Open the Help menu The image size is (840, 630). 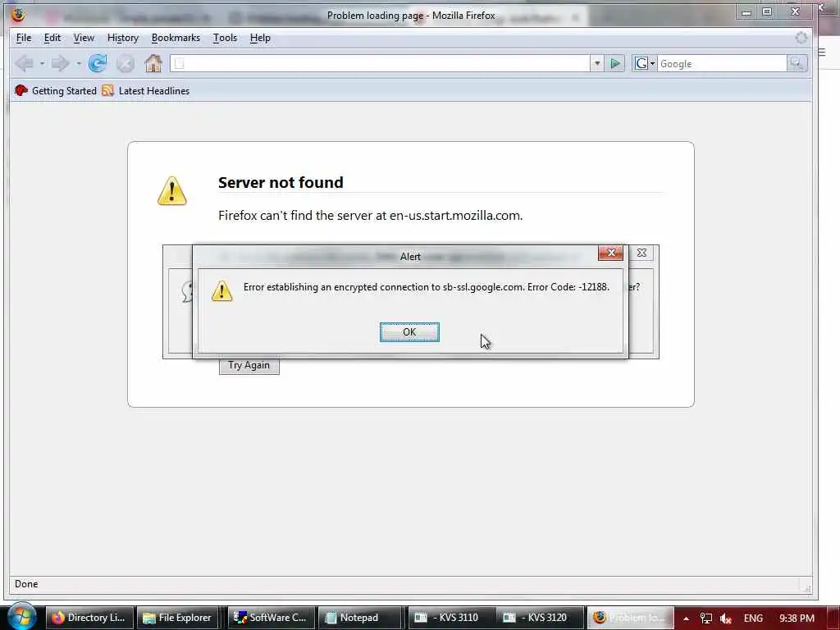pos(260,38)
